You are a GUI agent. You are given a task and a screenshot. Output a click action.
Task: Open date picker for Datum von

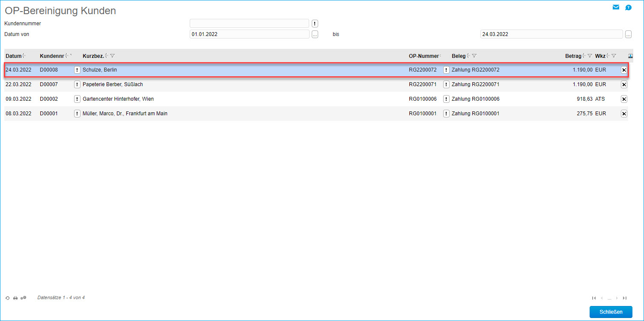315,34
